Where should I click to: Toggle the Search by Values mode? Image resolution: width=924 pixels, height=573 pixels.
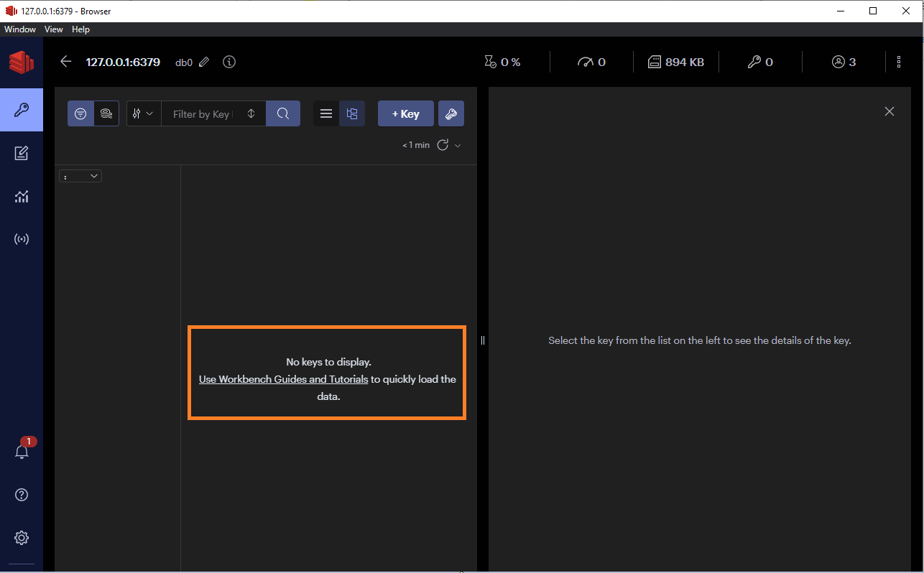click(x=106, y=113)
